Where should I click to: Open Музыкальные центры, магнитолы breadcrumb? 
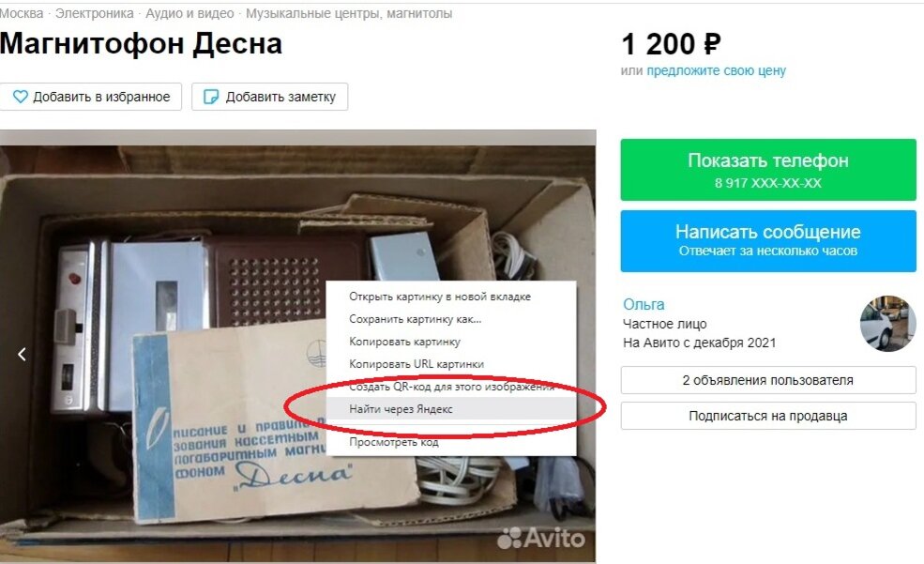[349, 13]
